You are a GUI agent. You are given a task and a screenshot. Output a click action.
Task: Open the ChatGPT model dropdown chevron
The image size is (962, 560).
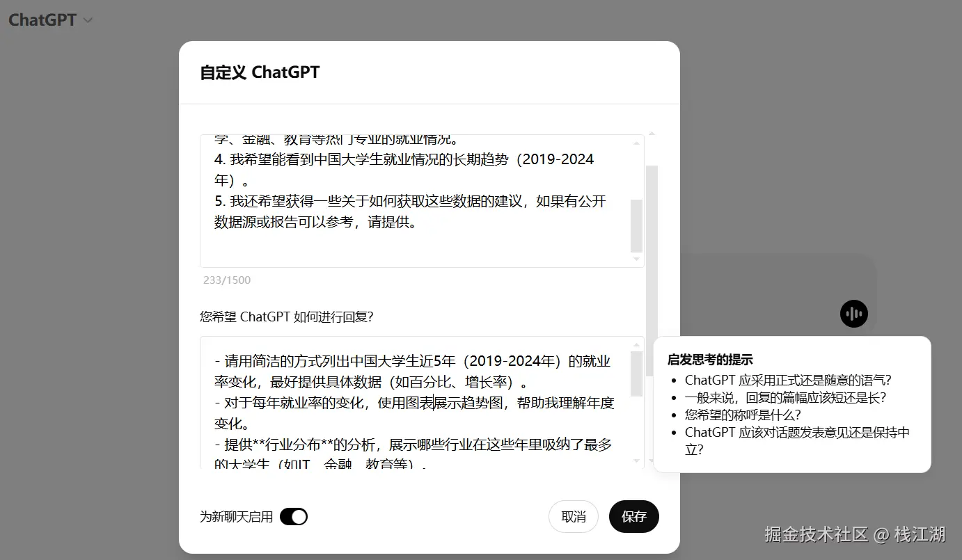[88, 20]
